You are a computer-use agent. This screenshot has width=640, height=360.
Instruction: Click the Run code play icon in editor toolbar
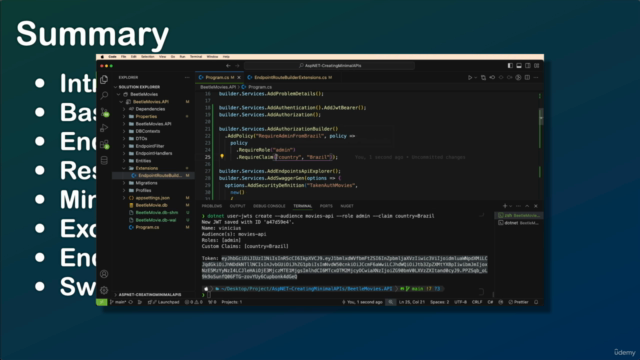pyautogui.click(x=470, y=78)
